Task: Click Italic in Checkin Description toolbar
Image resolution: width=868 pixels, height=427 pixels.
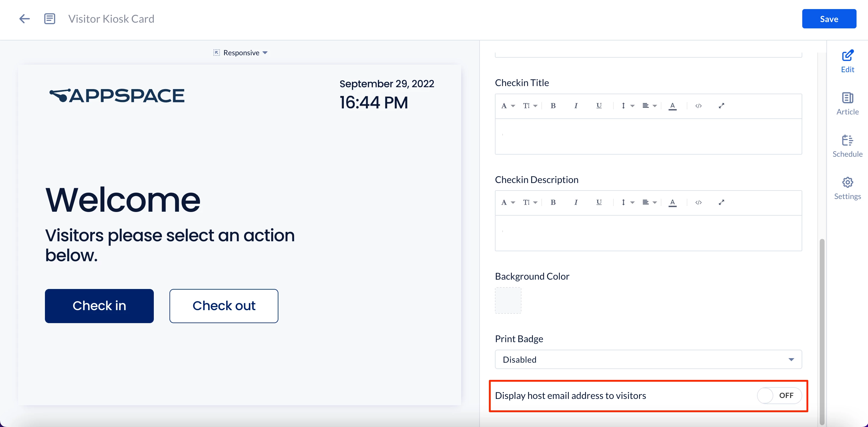Action: click(576, 202)
